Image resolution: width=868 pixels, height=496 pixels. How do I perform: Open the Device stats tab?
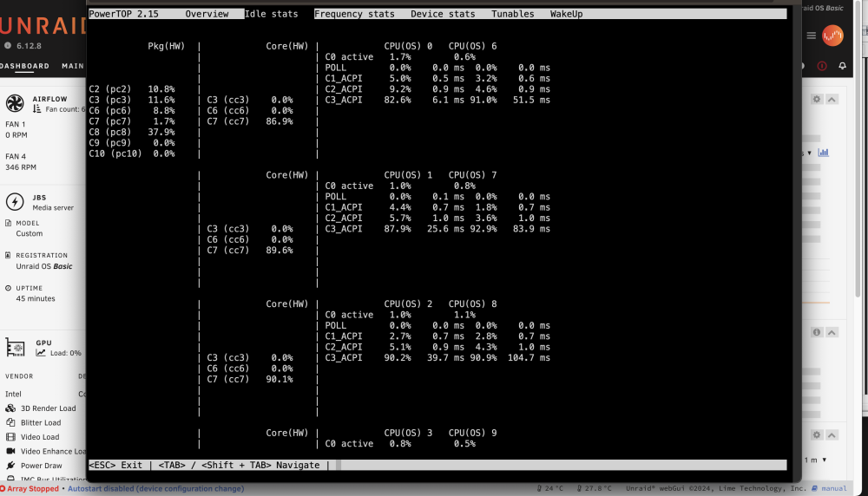coord(443,14)
